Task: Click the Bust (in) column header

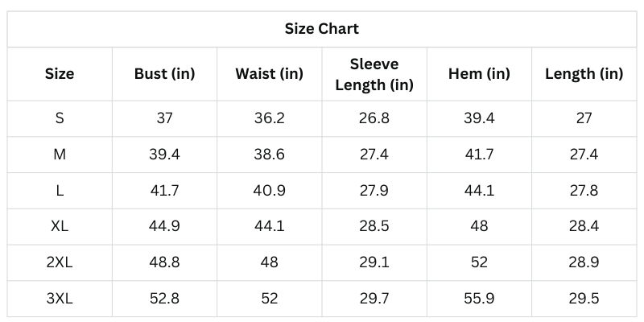Action: 164,74
